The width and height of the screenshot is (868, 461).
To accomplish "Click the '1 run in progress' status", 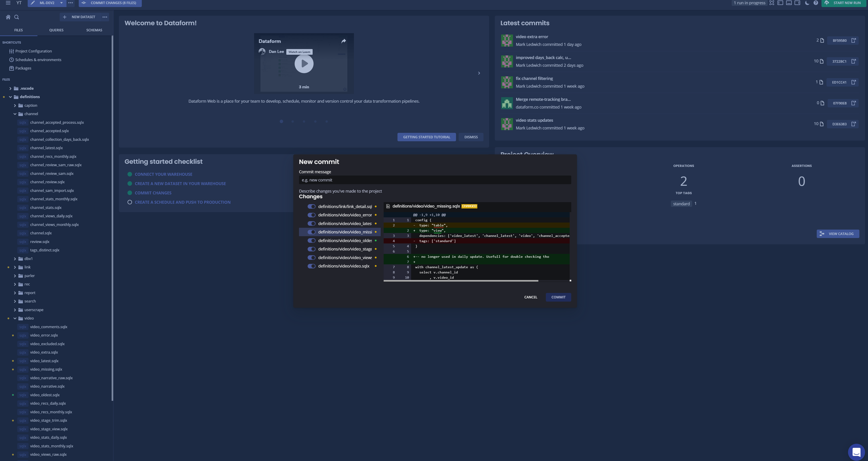I will [x=749, y=3].
